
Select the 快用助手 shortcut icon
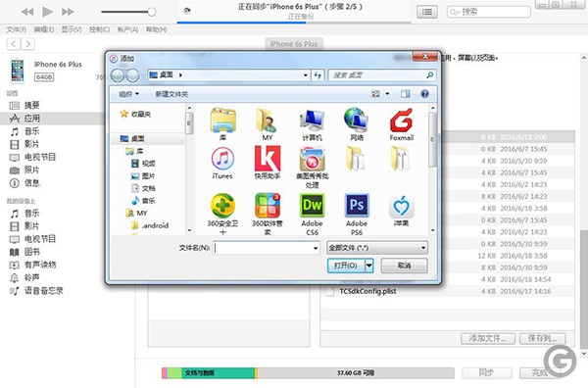268,158
